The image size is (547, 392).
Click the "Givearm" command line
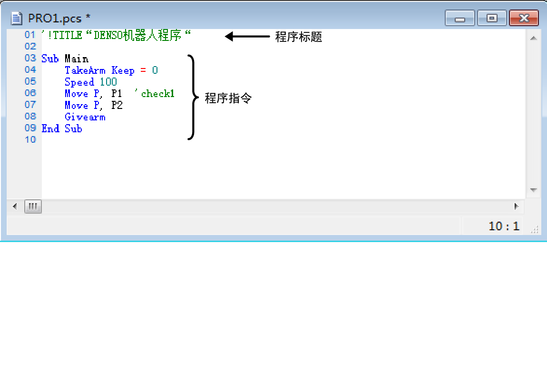click(x=85, y=117)
